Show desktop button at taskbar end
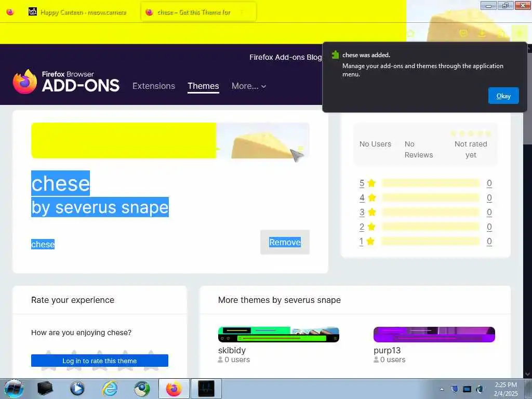This screenshot has width=532, height=399. pyautogui.click(x=529, y=389)
